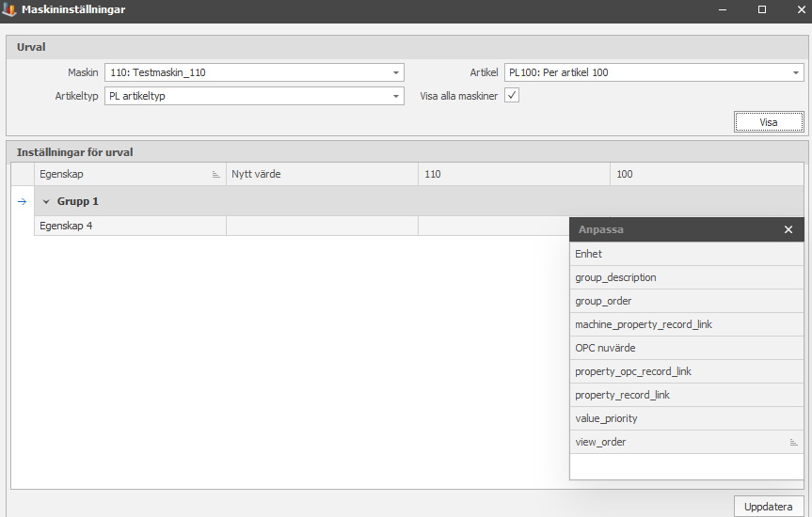This screenshot has height=517, width=812.
Task: Select Enhet in the Anpassa list
Action: [x=686, y=254]
